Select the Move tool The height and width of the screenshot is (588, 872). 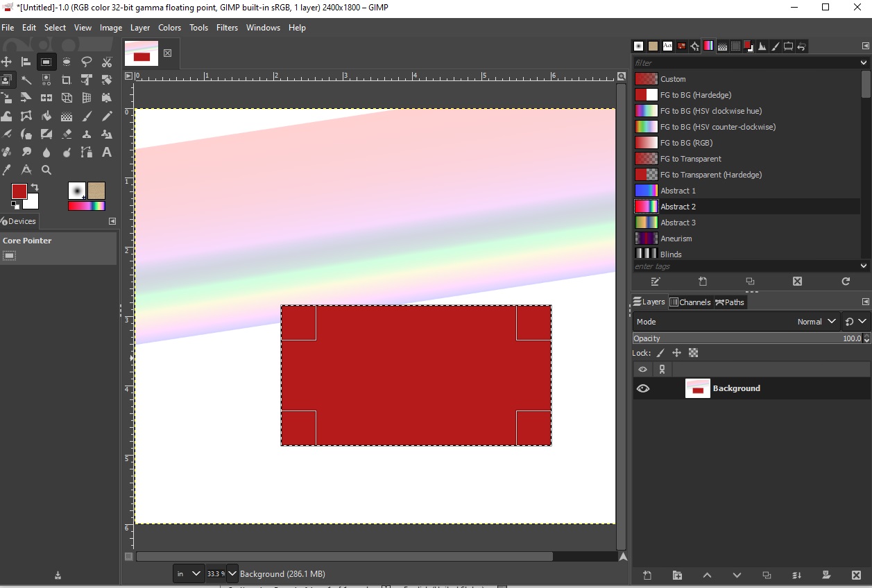[6, 62]
